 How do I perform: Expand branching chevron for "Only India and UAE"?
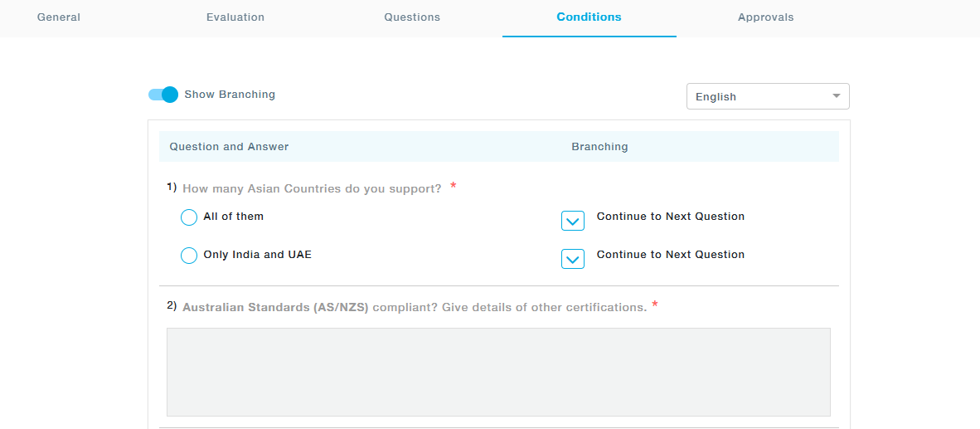pos(573,259)
